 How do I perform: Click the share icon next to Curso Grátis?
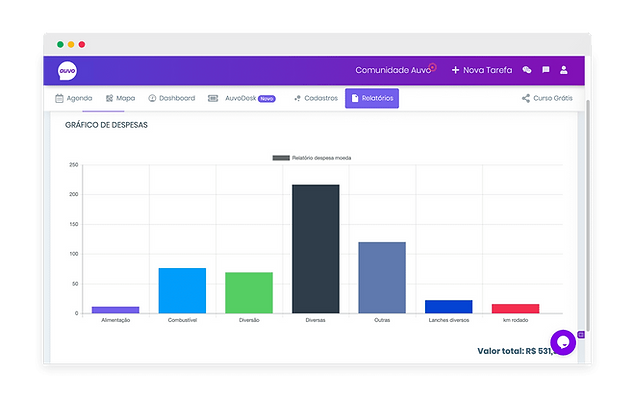(x=526, y=98)
